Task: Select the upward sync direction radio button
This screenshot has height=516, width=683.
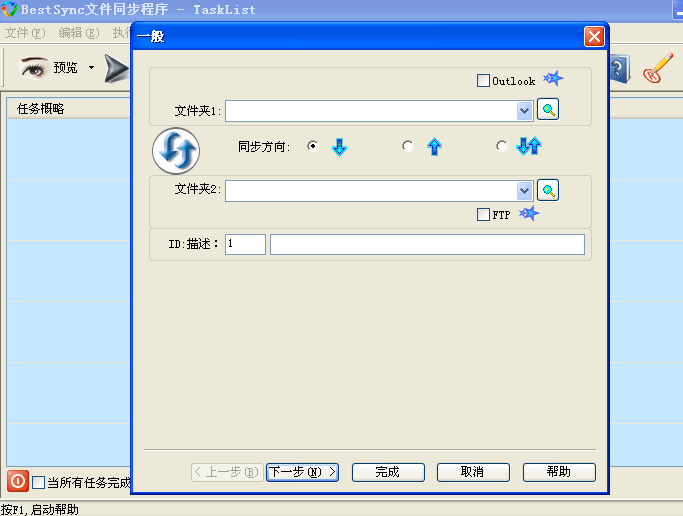Action: [408, 146]
